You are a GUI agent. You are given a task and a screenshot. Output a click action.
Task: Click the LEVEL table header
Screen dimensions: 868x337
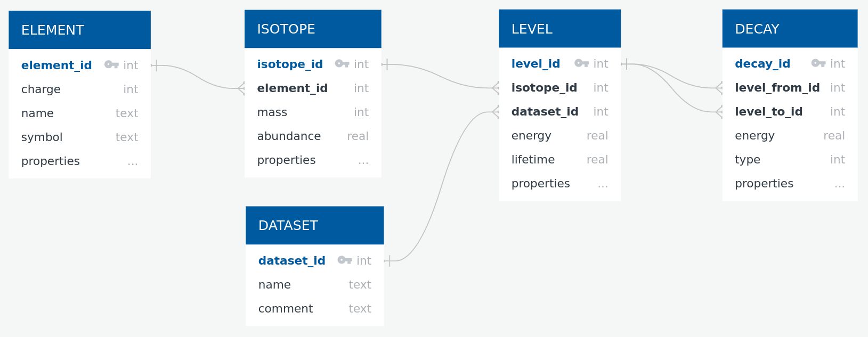(559, 29)
